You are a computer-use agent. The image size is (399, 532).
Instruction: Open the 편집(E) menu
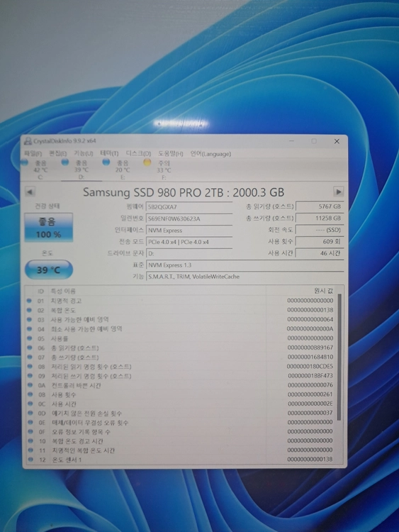point(57,154)
